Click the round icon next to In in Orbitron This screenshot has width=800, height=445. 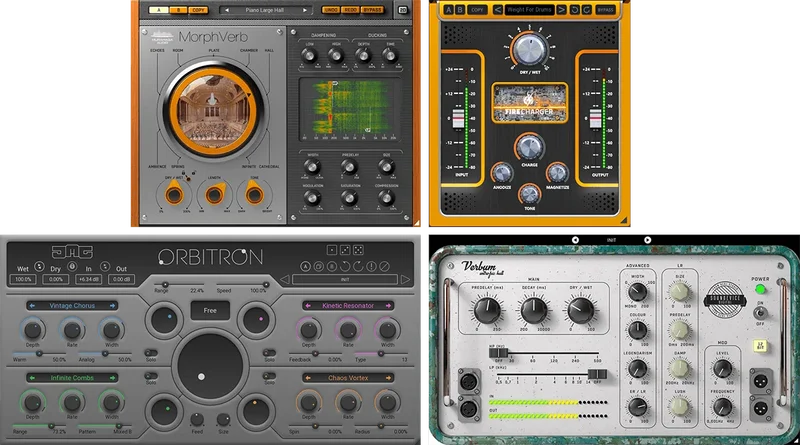tap(105, 266)
